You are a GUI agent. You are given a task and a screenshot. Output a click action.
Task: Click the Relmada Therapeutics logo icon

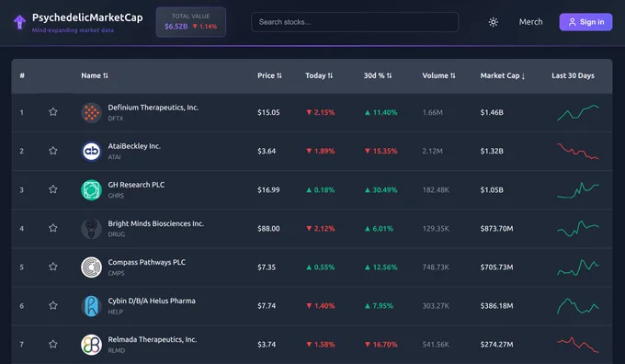91,345
